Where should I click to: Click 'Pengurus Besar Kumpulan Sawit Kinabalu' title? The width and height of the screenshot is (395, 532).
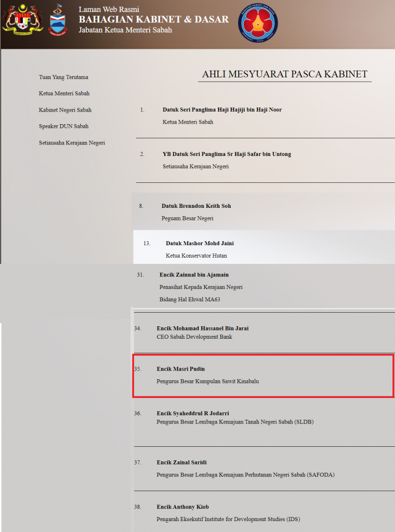[208, 381]
